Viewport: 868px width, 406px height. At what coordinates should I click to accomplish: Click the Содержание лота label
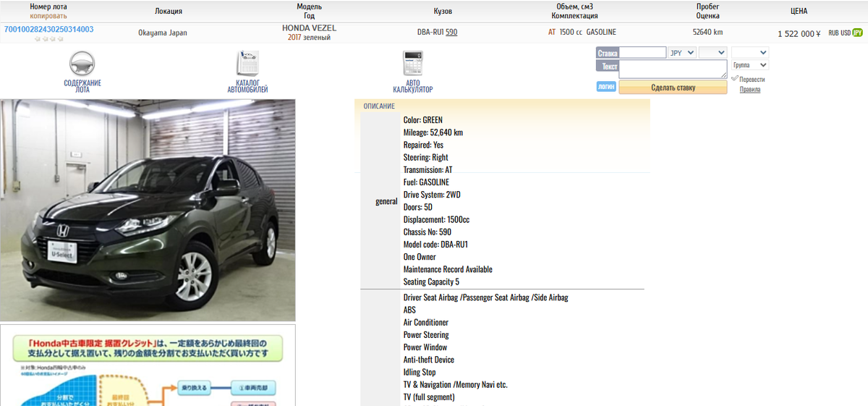(82, 86)
